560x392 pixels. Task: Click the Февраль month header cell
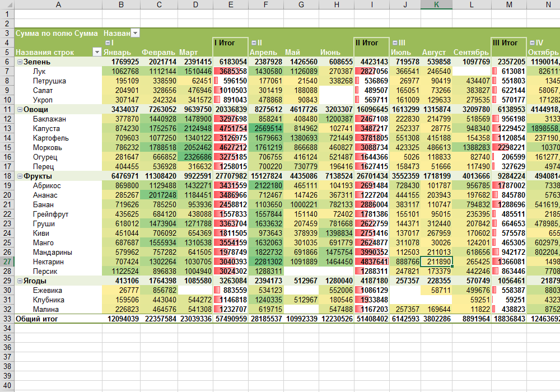(x=159, y=52)
